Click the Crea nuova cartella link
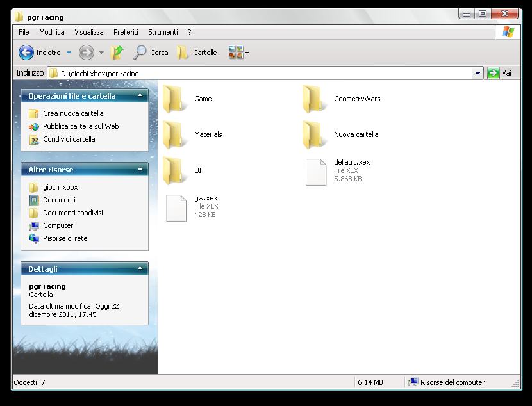This screenshot has width=532, height=406. (73, 113)
